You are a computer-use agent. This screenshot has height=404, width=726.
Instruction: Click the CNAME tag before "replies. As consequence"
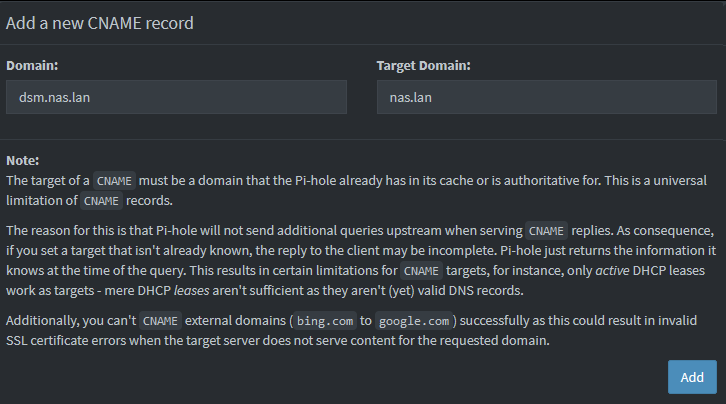[546, 230]
